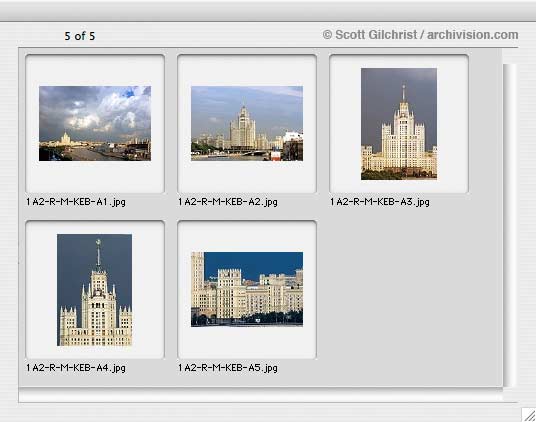Click the white slide margin below A2 photo
Screen dimensions: 536x422
pyautogui.click(x=247, y=176)
